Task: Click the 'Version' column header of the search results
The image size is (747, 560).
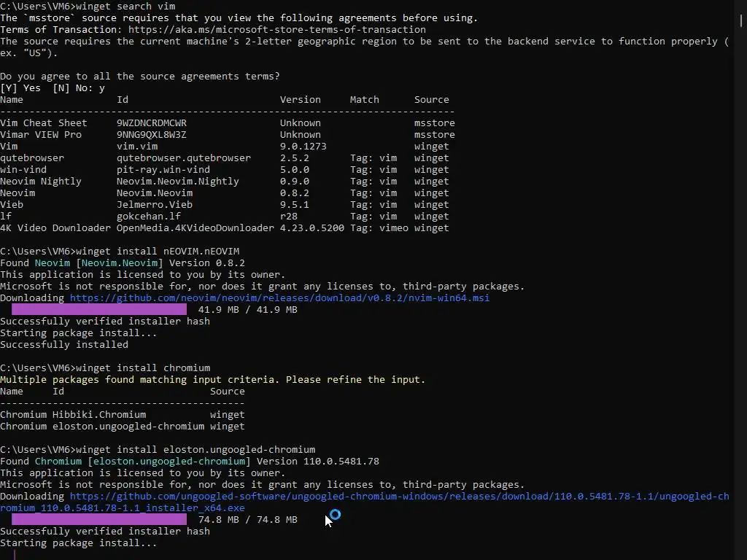Action: click(x=300, y=99)
